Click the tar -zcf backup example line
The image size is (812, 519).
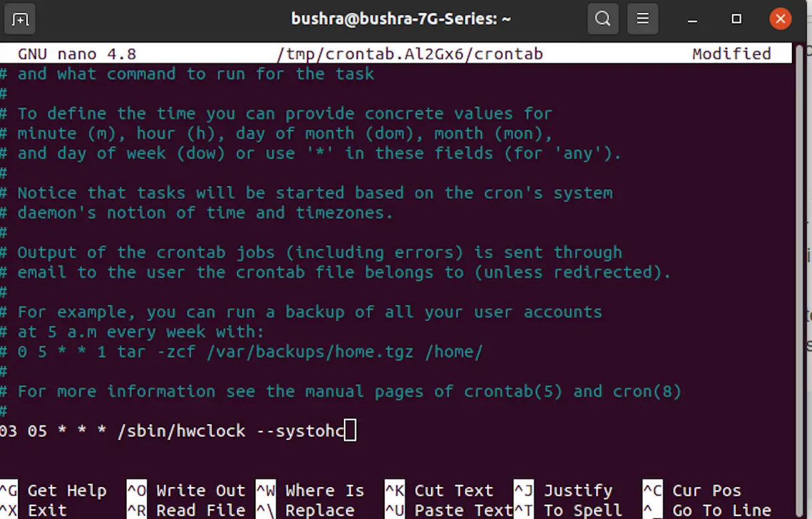(241, 352)
